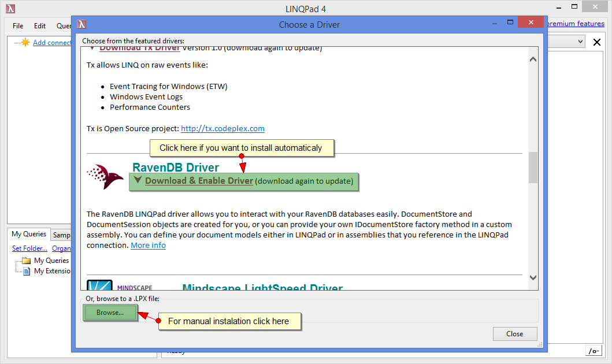
Task: Click the RavenDB raven logo
Action: (x=105, y=177)
